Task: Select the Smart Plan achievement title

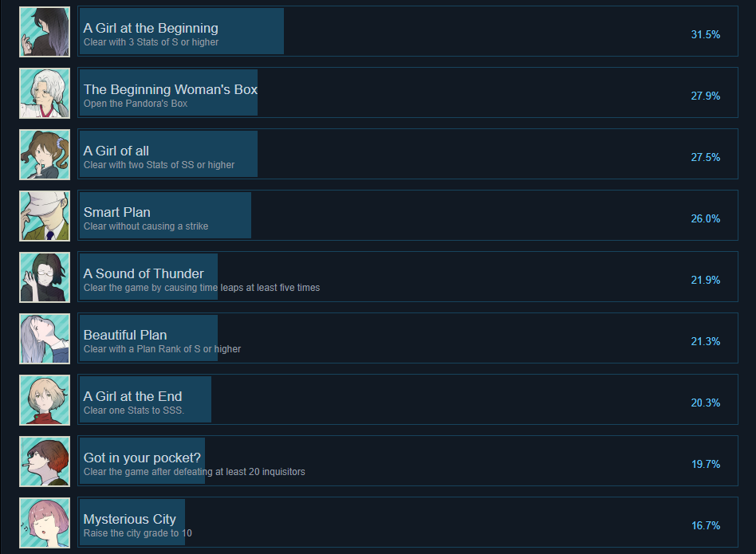Action: click(117, 212)
